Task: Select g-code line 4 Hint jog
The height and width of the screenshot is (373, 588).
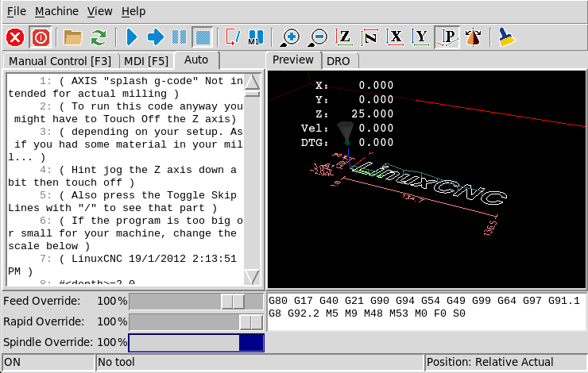Action: (x=126, y=176)
